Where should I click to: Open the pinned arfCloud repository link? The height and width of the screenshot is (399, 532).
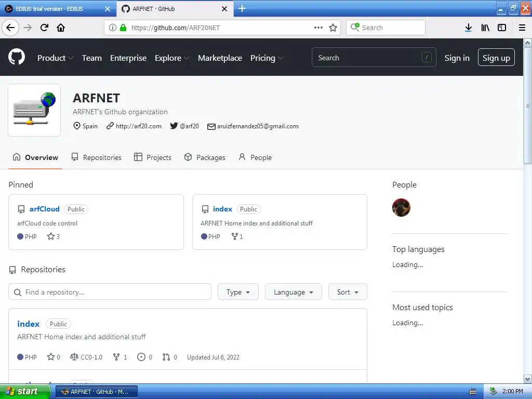[45, 209]
